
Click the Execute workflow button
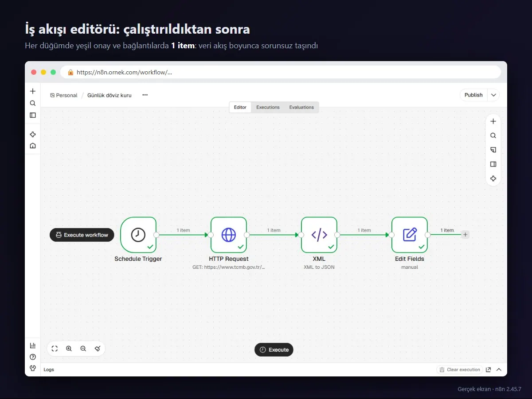(82, 235)
